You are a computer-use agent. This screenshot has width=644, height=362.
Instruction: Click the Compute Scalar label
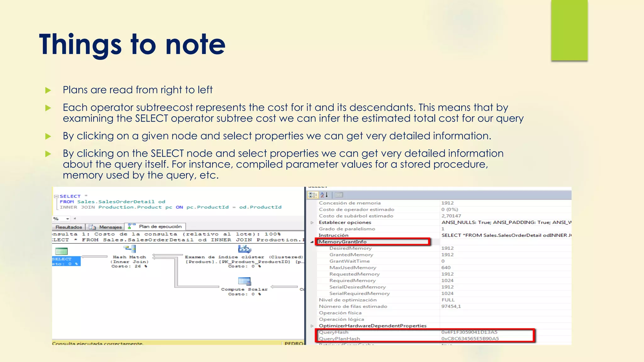click(244, 292)
